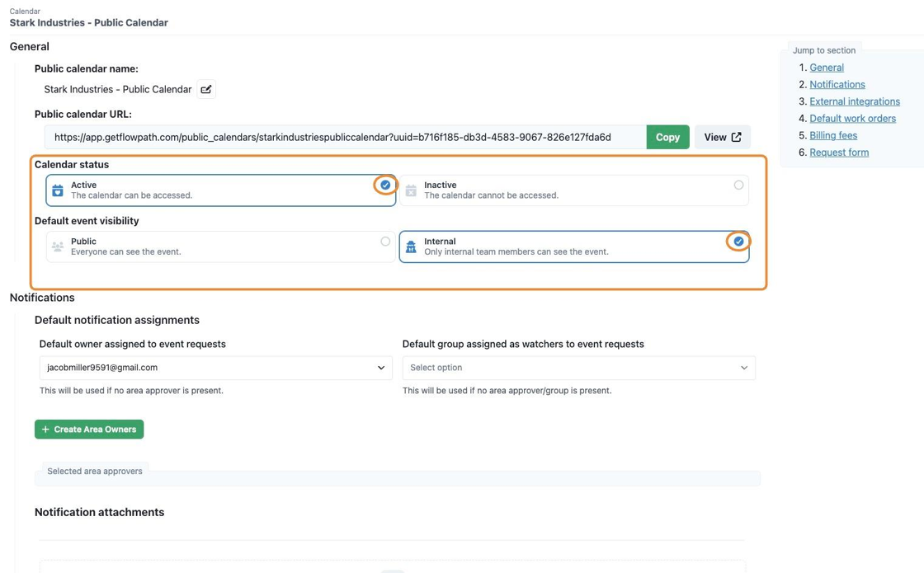Click the Calendar breadcrumb text

(x=25, y=12)
